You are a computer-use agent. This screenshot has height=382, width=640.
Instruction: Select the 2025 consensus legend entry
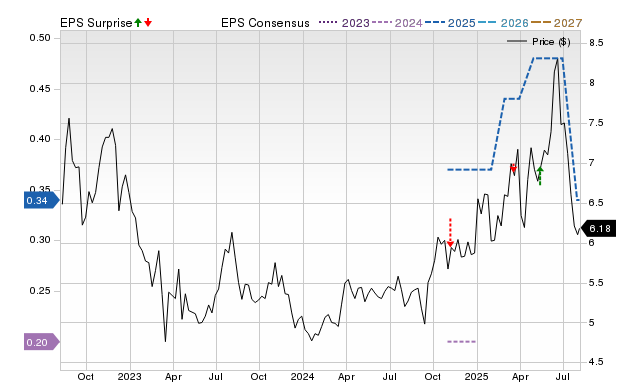(450, 23)
